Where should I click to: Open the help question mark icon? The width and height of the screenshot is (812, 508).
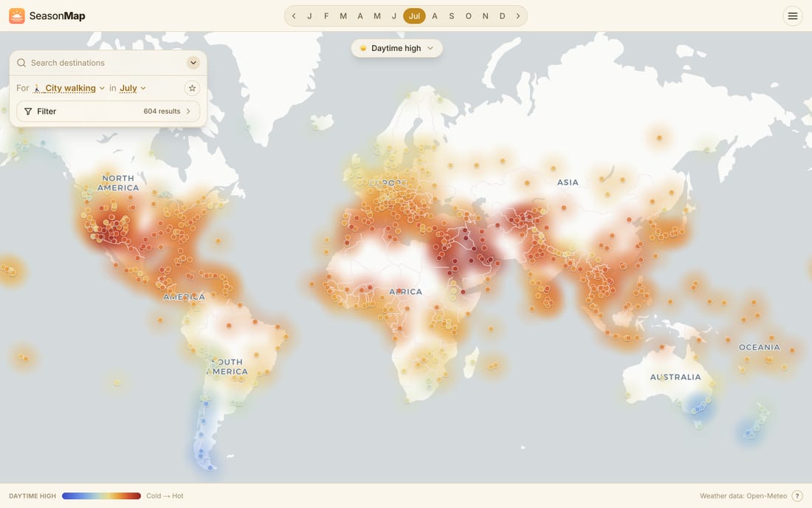(797, 495)
